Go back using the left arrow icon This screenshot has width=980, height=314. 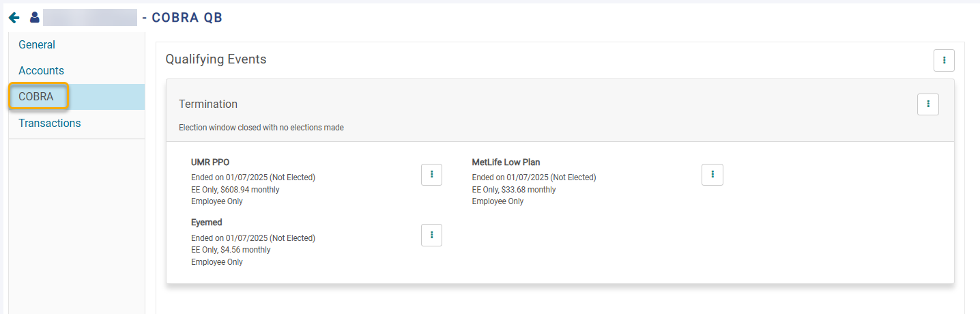coord(14,18)
